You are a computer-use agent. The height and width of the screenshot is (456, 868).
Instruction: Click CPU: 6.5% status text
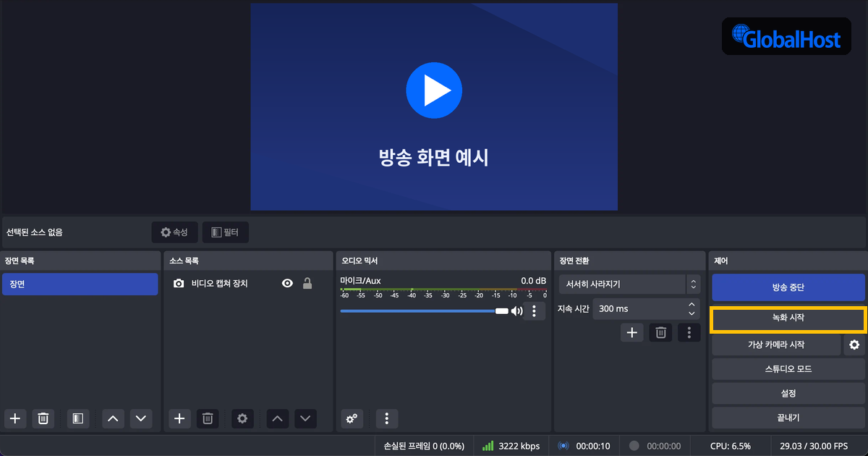731,446
